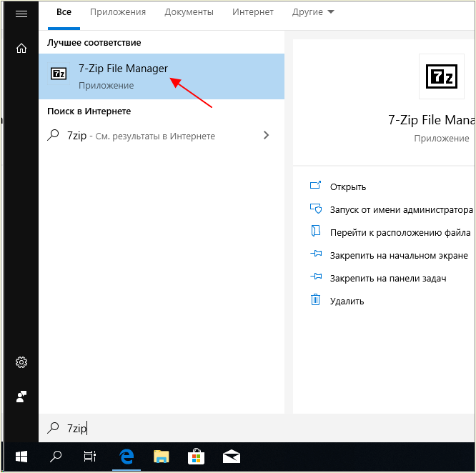The height and width of the screenshot is (473, 476).
Task: Go to the Home icon in the sidebar
Action: pos(21,49)
